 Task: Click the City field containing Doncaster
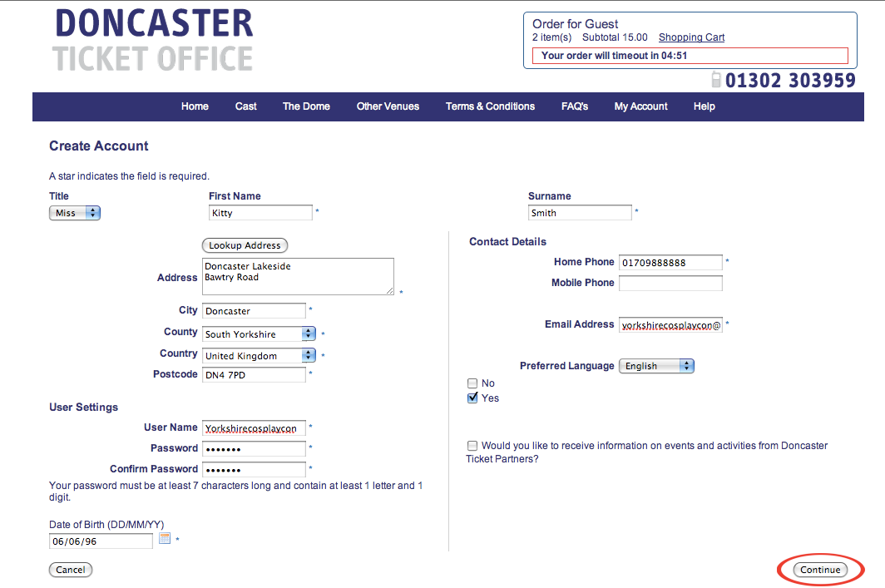coord(254,311)
